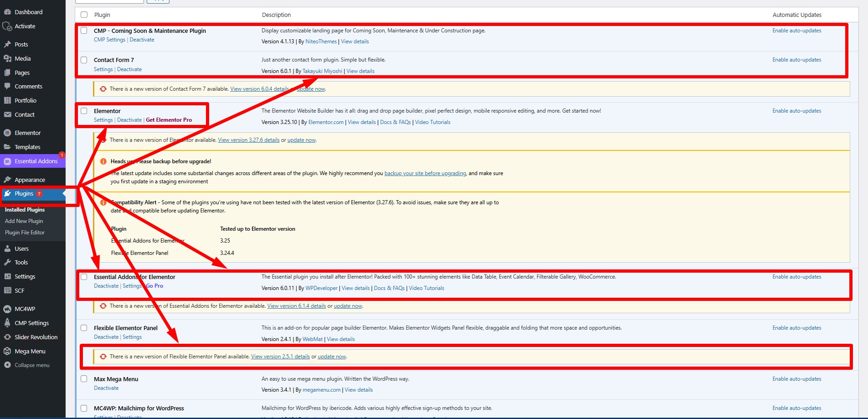
Task: Click the Collapse menu arrow icon
Action: click(7, 365)
